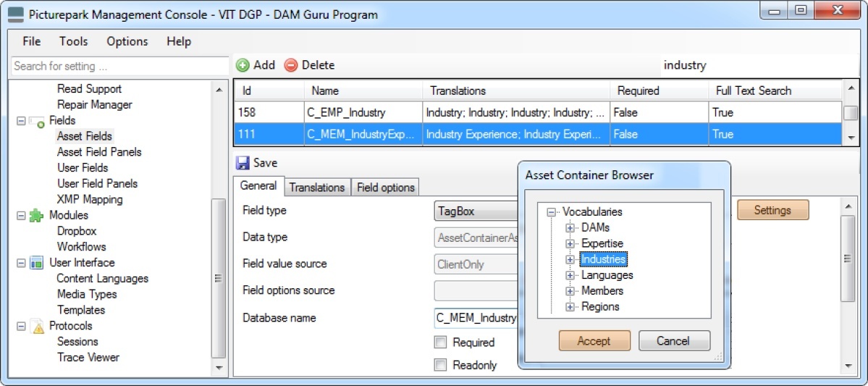868x386 pixels.
Task: Click the General tab panel scrollbar thumb
Action: 847,259
